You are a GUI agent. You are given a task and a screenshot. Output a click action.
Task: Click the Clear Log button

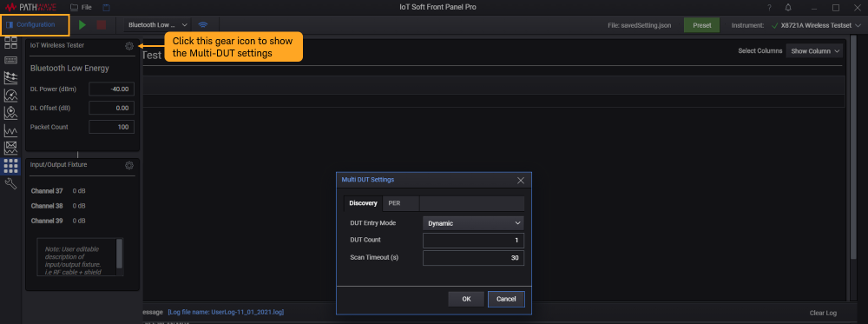click(x=823, y=313)
